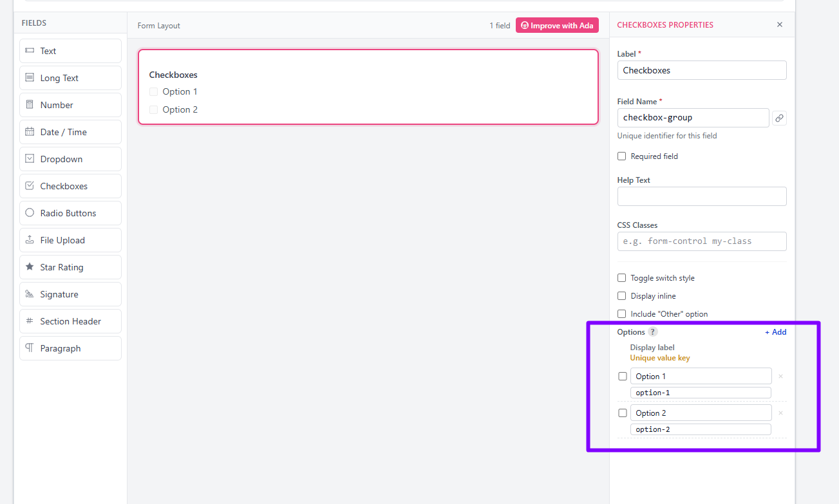Insert a Signature field
This screenshot has width=839, height=504.
click(x=70, y=294)
